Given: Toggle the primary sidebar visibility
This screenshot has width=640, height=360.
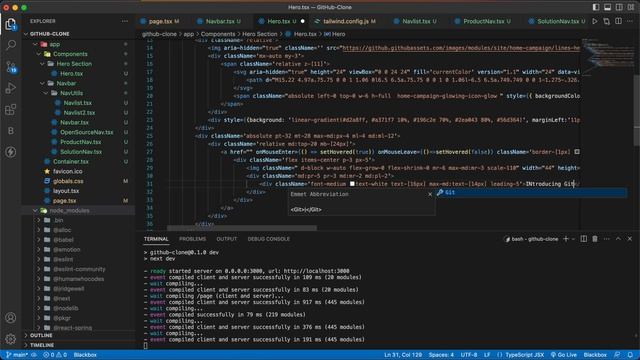Looking at the screenshot, I should [596, 7].
